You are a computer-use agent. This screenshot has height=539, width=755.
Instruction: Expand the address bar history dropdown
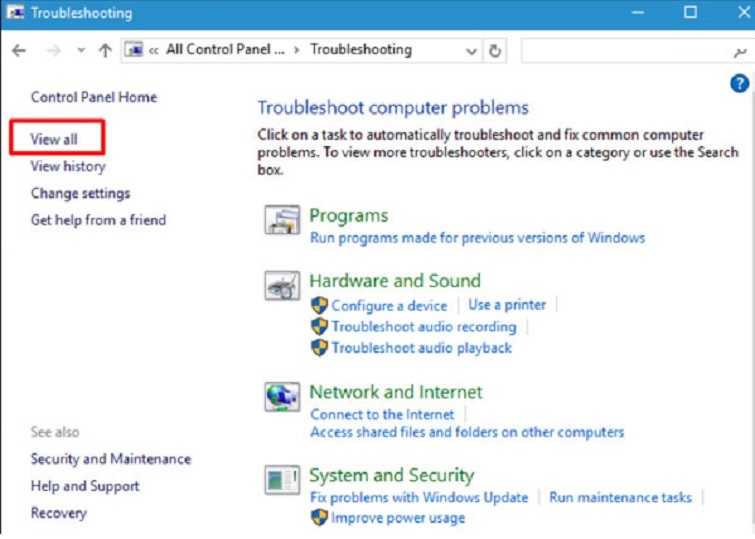(471, 50)
